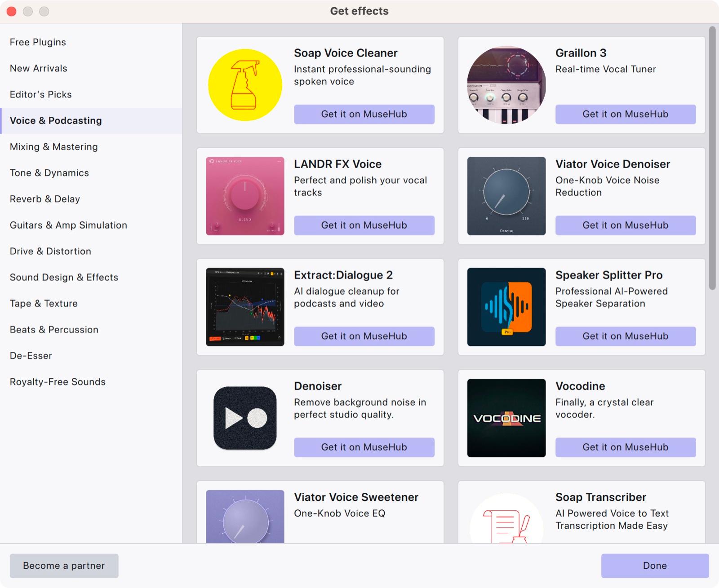Click the Soap Transcriber title text

pos(601,497)
